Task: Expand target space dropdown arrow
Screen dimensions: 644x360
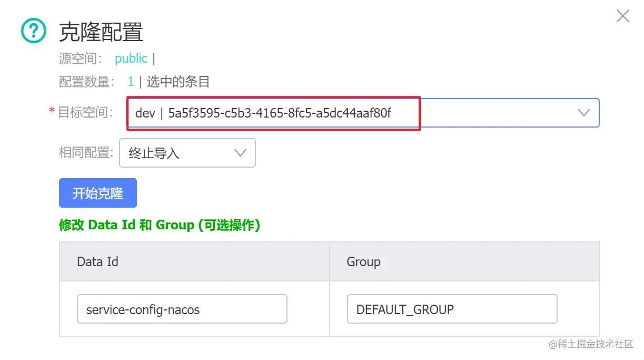Action: coord(583,113)
